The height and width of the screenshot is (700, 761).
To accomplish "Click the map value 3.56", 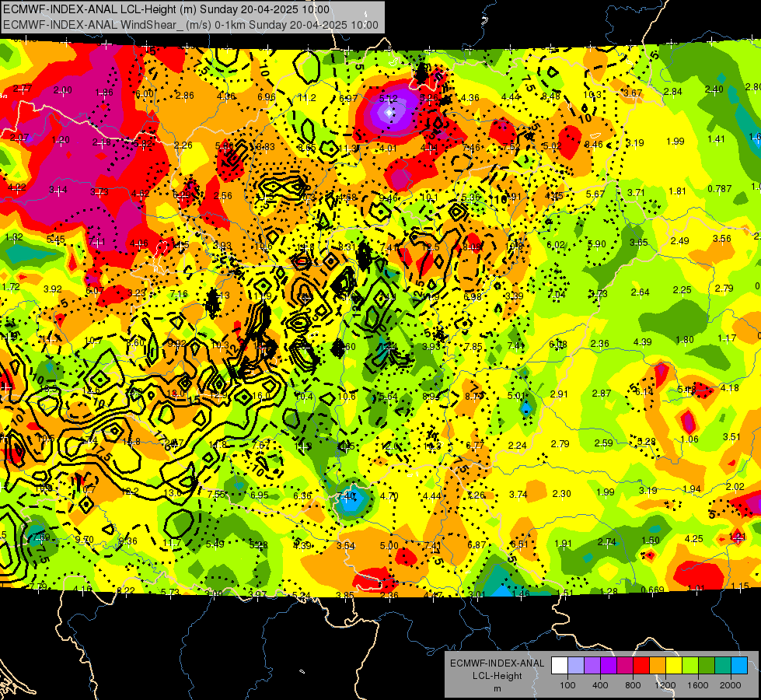I will pyautogui.click(x=722, y=238).
